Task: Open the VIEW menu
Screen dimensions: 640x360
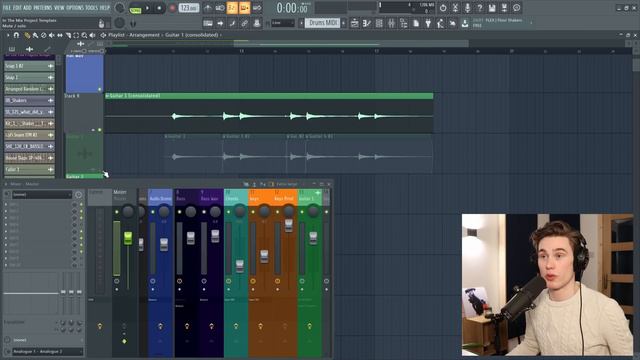Action: 59,8
